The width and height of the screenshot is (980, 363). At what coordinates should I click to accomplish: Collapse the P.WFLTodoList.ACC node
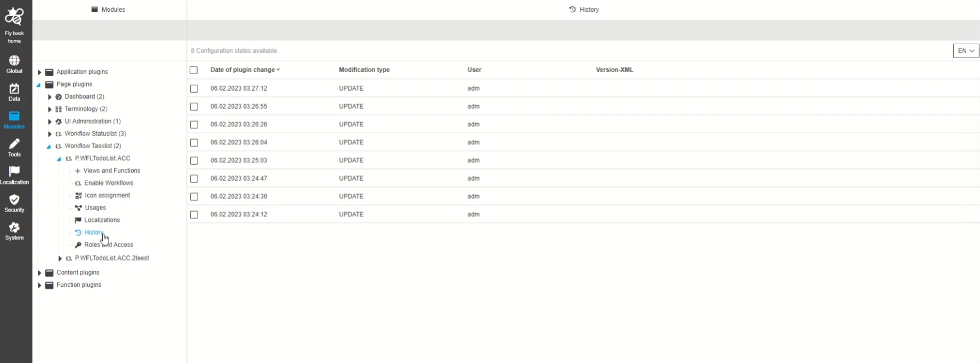59,159
